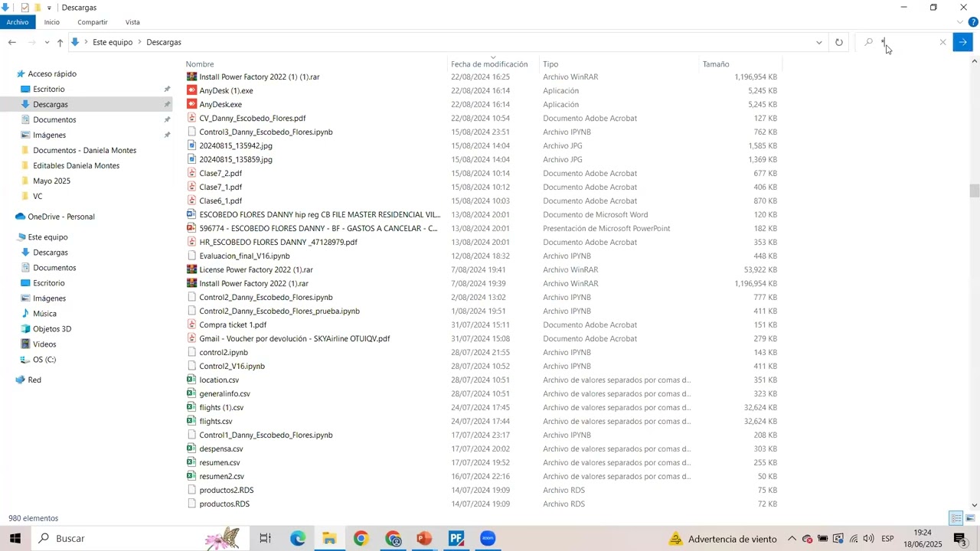Click Word document icon for ESCOBEDO FLORES DANNY hip

click(x=192, y=214)
